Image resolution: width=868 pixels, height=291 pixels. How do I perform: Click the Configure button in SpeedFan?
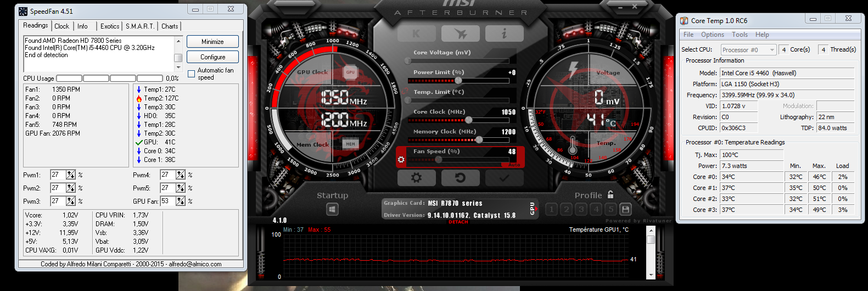tap(212, 57)
